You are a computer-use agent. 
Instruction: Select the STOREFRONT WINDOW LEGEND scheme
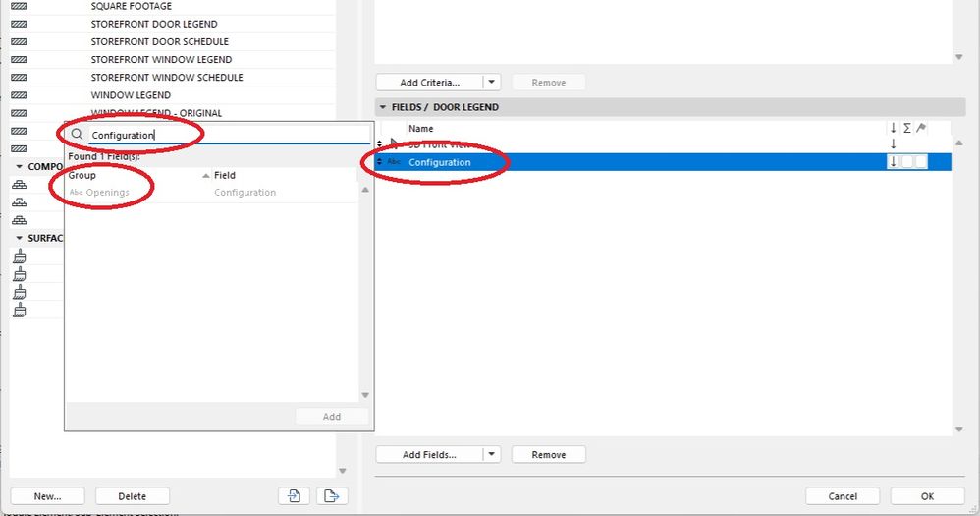161,59
